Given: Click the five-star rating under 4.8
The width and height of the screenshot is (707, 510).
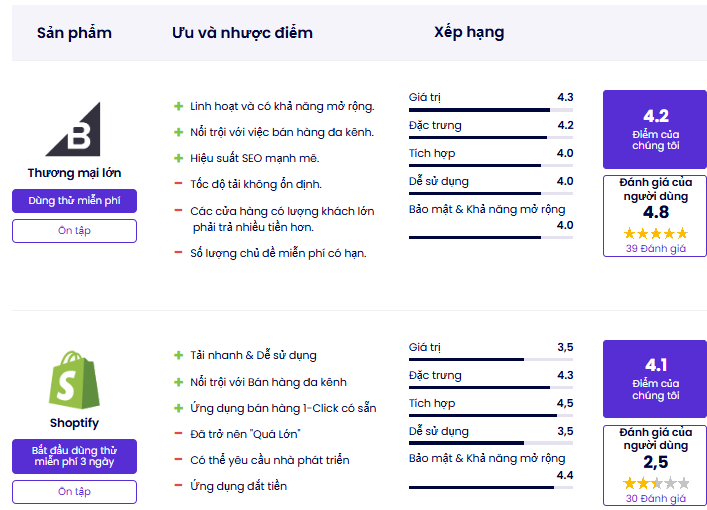Looking at the screenshot, I should [x=656, y=233].
